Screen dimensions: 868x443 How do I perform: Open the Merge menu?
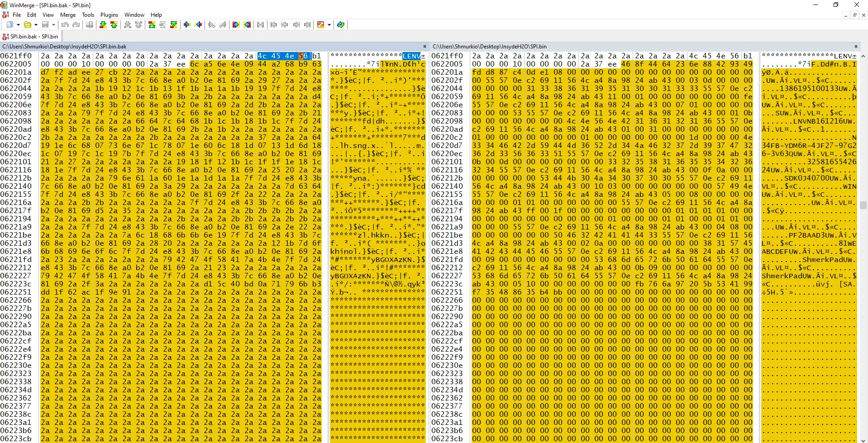point(68,15)
